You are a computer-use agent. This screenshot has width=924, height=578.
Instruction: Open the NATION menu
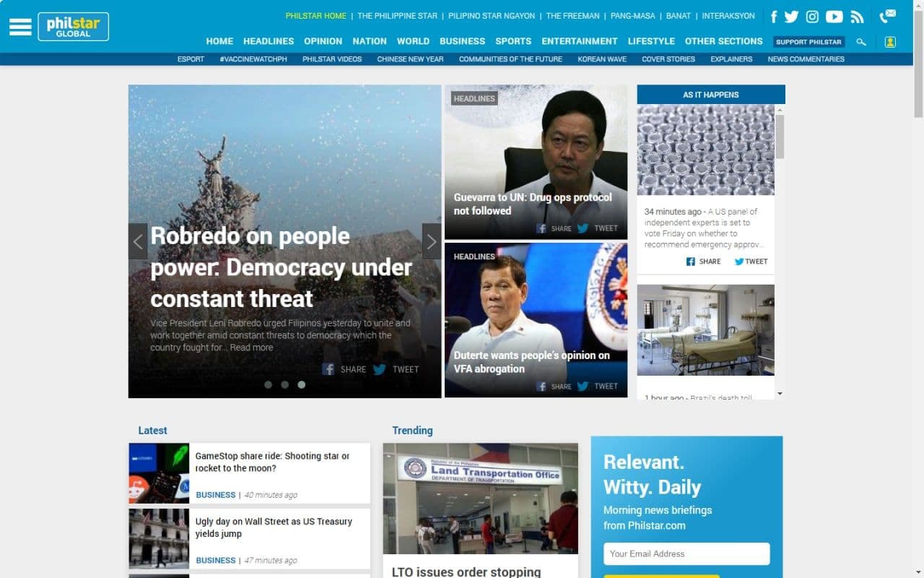pyautogui.click(x=370, y=41)
